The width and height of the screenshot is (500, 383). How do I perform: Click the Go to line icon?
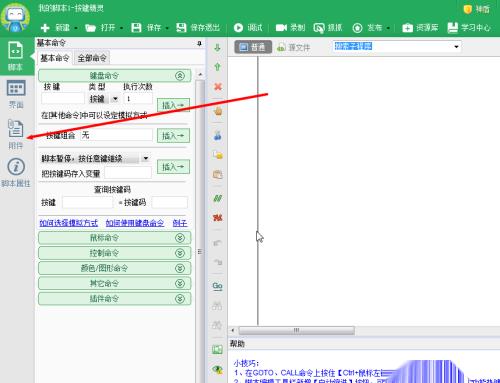click(218, 286)
